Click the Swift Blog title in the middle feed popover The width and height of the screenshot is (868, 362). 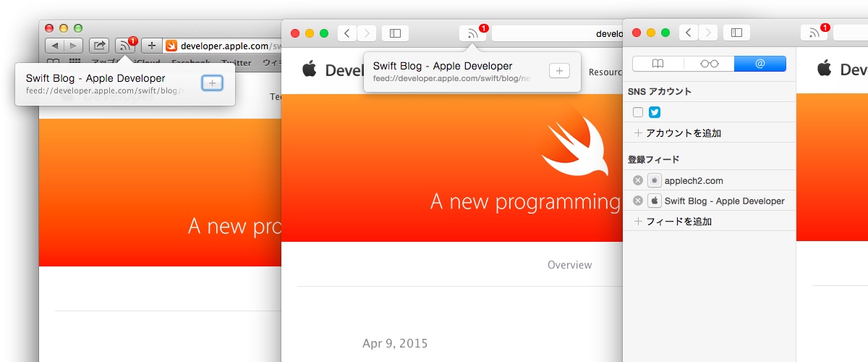point(443,66)
